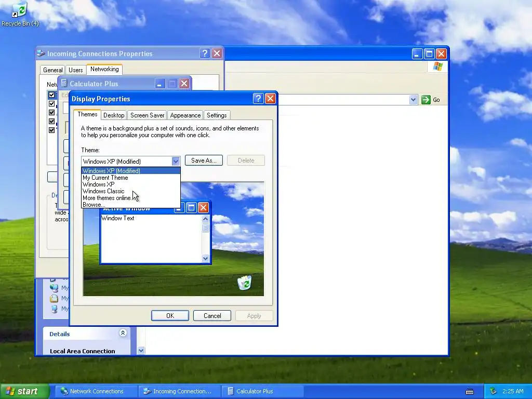Select Windows XP (Modified) in theme list
This screenshot has width=532, height=399.
[x=130, y=170]
